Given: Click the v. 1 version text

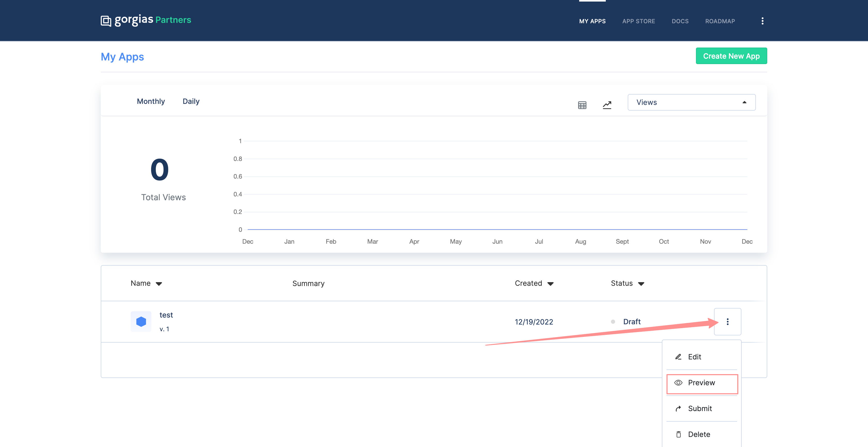Looking at the screenshot, I should pos(164,329).
